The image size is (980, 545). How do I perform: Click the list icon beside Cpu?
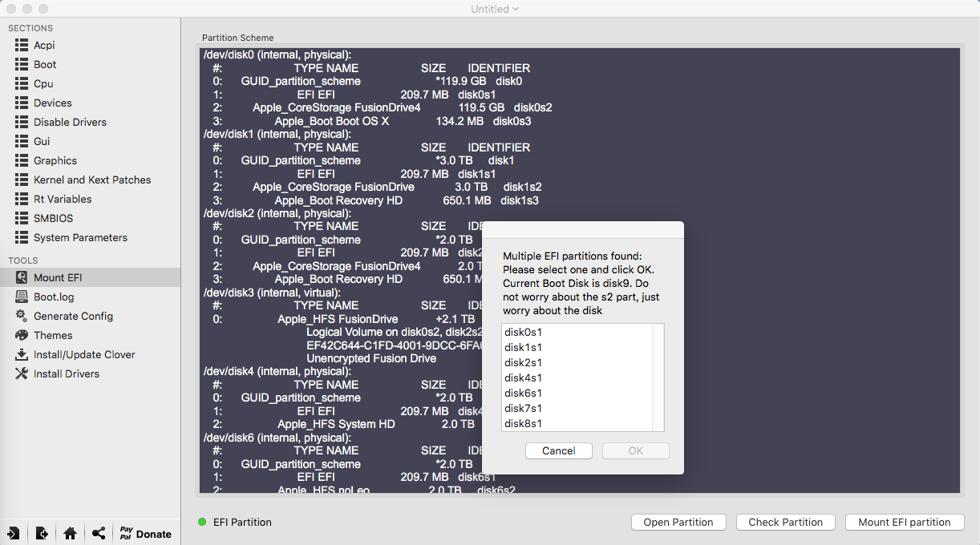pyautogui.click(x=22, y=83)
